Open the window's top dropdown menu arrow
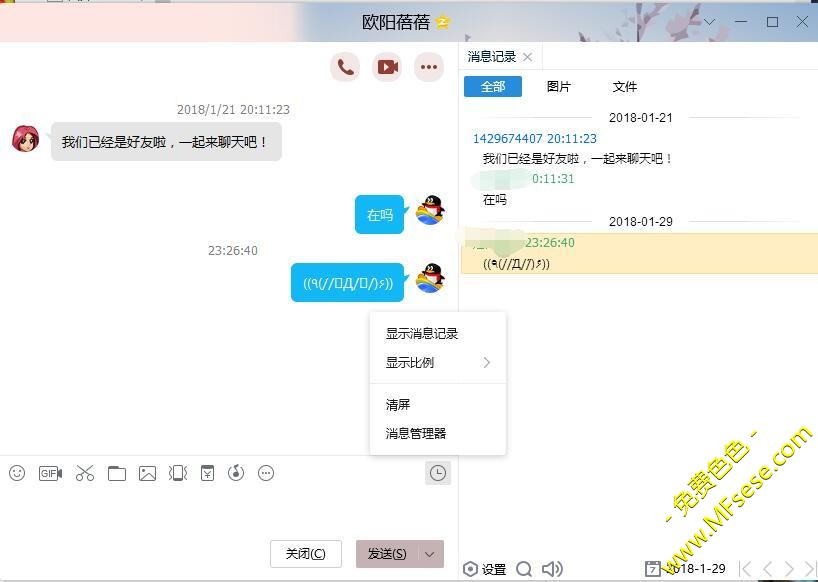This screenshot has width=818, height=582. (709, 22)
